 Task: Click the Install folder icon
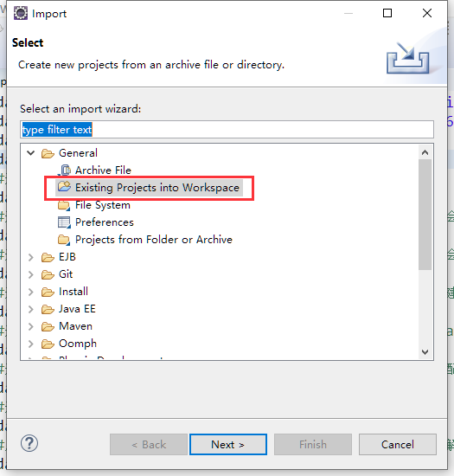coord(48,292)
